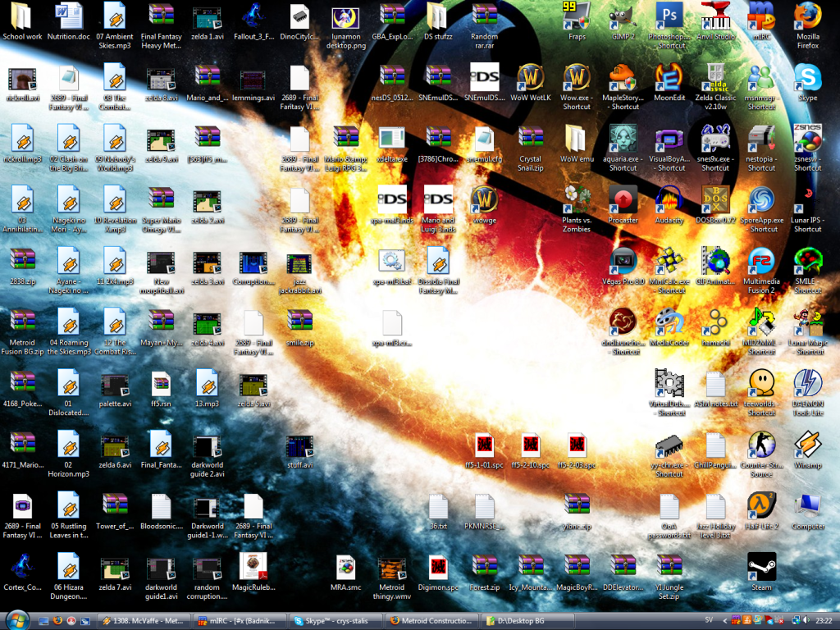Open the DOSBox 0.72 shortcut
840x630 pixels.
(715, 201)
